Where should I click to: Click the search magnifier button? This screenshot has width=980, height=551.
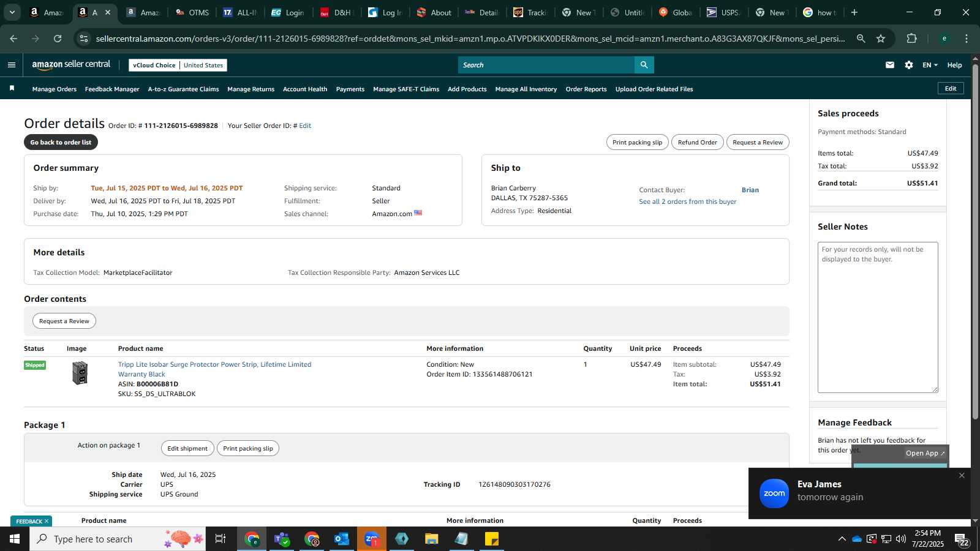coord(644,65)
